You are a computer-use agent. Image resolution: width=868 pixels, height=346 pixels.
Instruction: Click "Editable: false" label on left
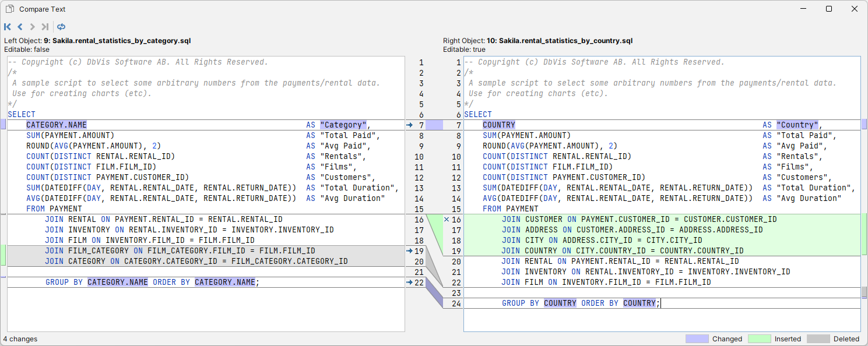point(28,50)
